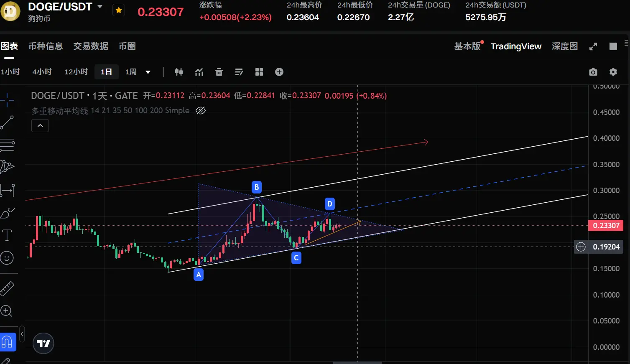The width and height of the screenshot is (630, 364).
Task: Click the pencil tool at toolbar bottom
Action: click(x=5, y=361)
